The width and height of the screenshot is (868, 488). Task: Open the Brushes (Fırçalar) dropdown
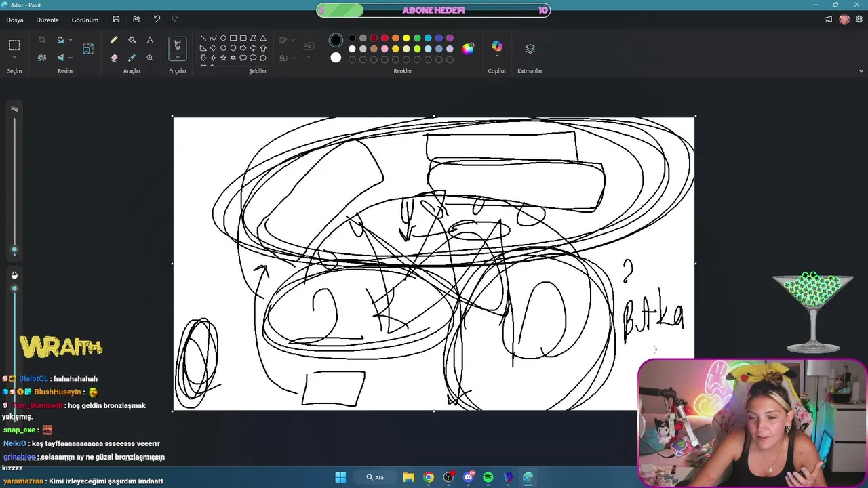click(x=178, y=58)
